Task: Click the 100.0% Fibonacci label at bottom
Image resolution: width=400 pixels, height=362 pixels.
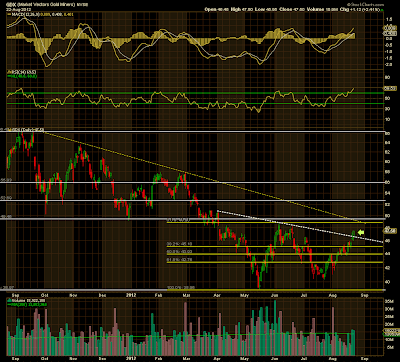Action: [177, 287]
